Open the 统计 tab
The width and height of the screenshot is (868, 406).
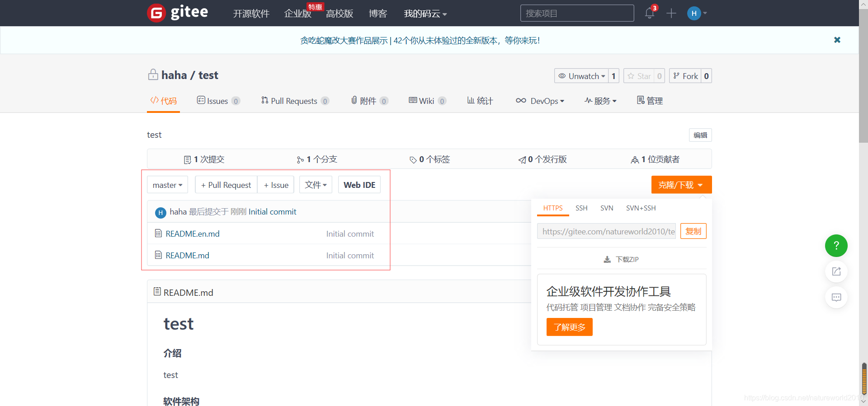click(x=480, y=101)
